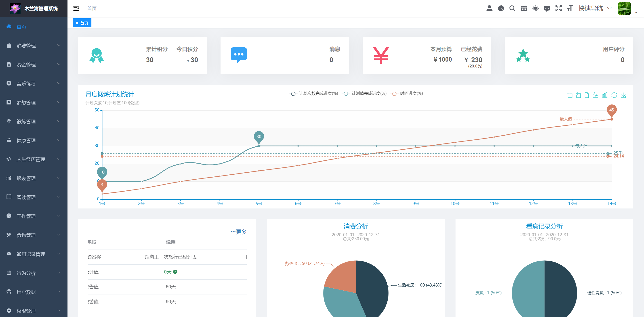
Task: Switch chart to bar type
Action: [605, 95]
